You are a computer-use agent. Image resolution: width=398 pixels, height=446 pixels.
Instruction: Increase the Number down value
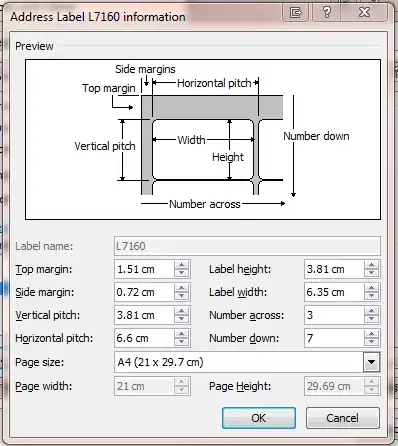click(x=371, y=334)
